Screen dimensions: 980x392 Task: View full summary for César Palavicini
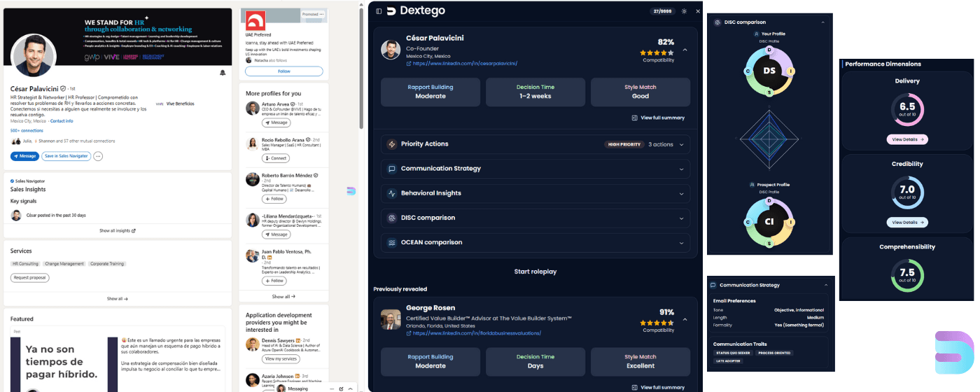[658, 118]
